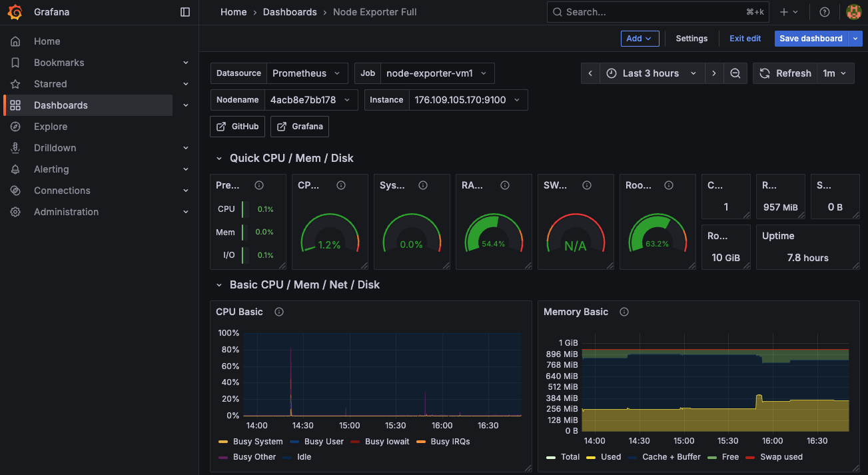Open the Alerting bell icon
868x475 pixels.
pyautogui.click(x=15, y=169)
